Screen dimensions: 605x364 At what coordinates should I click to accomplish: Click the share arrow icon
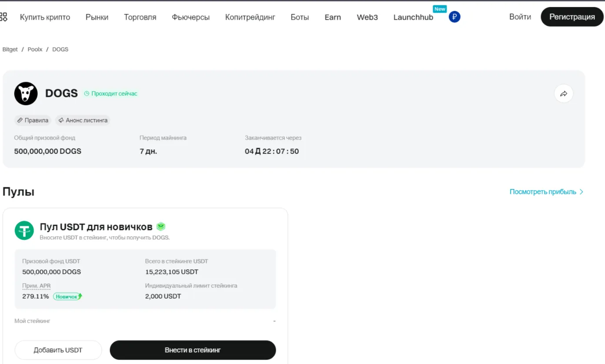563,93
